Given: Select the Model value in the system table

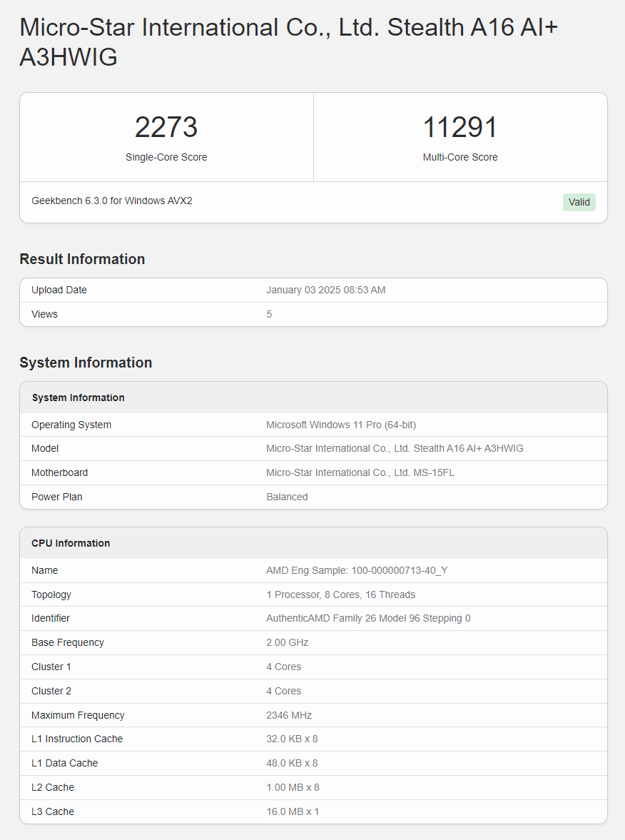Looking at the screenshot, I should [395, 448].
